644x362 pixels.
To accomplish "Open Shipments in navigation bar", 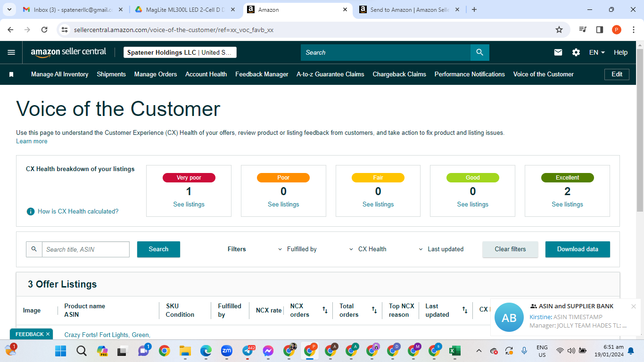I will pos(111,74).
